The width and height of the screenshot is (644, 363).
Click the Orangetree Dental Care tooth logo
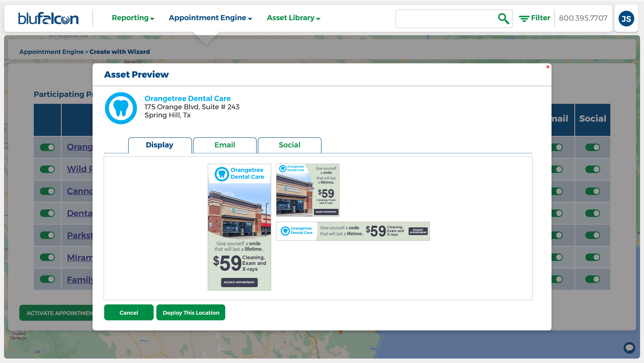121,108
